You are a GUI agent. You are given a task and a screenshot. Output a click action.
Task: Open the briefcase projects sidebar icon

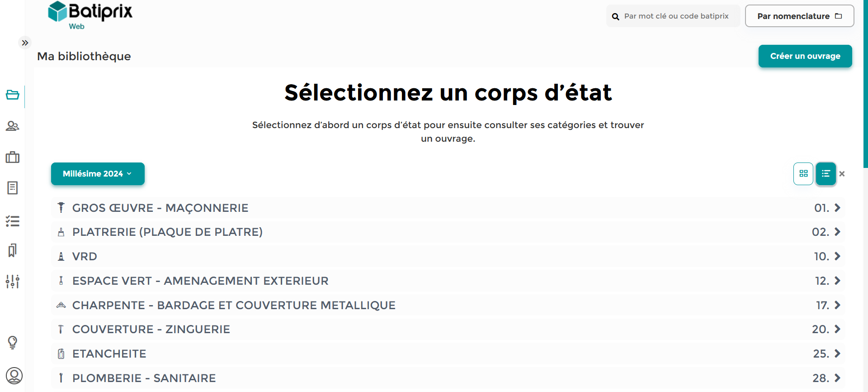pyautogui.click(x=13, y=157)
